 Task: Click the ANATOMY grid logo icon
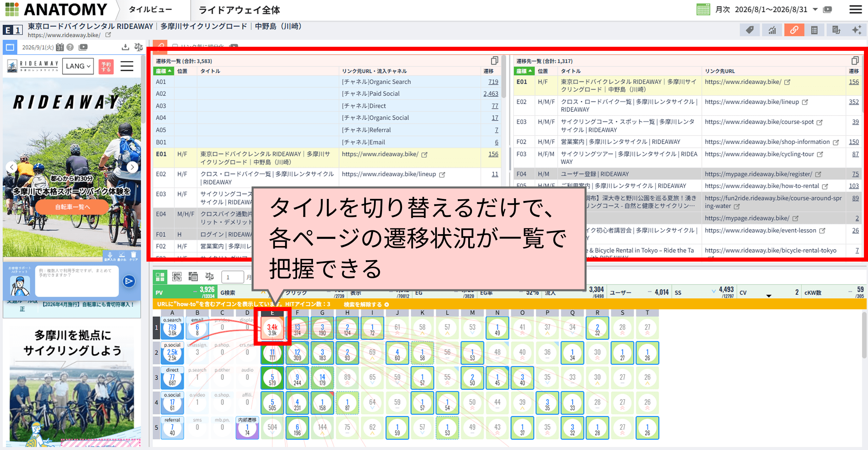(x=12, y=9)
